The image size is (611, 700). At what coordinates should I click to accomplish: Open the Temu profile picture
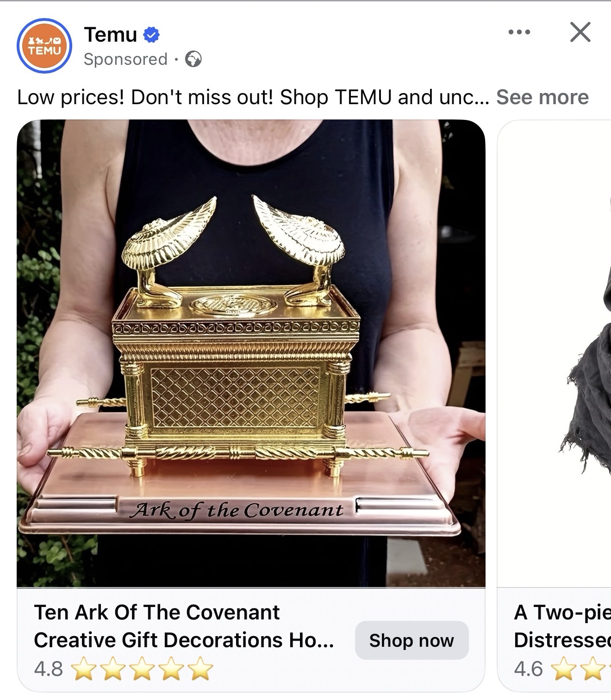(44, 46)
